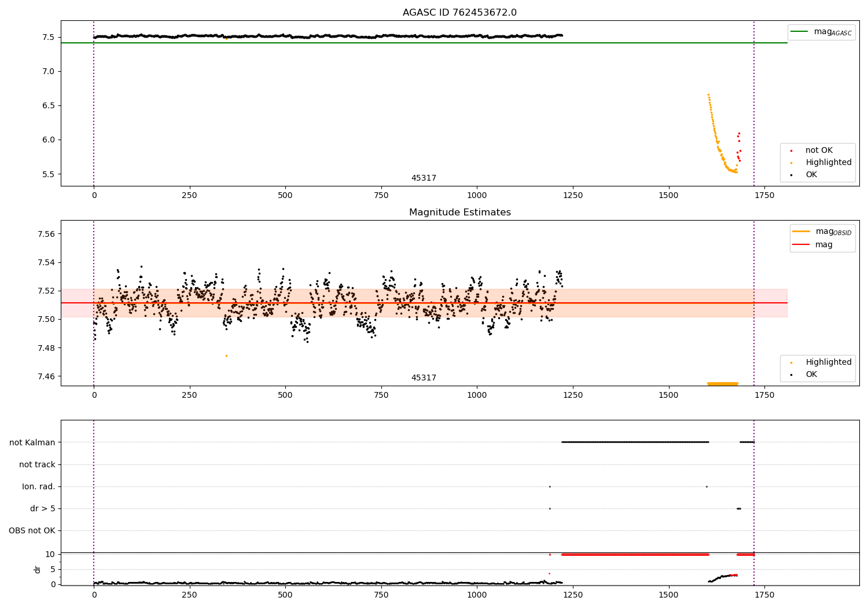Click the x-axis '250' tick in top plot
The width and height of the screenshot is (868, 608).
point(189,196)
